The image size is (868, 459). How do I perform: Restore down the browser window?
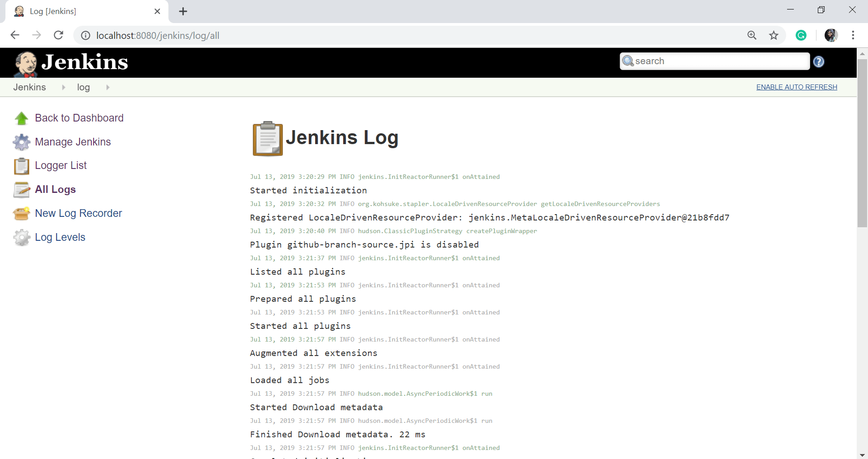coord(821,10)
